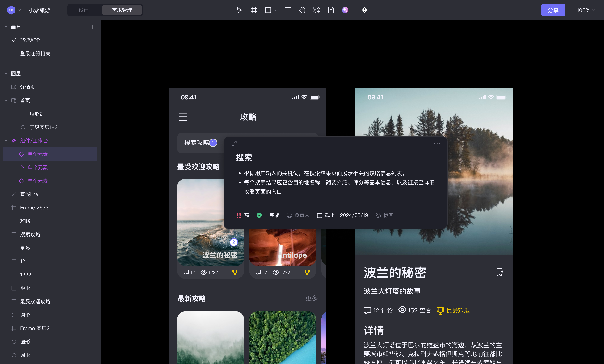
Task: Click the plugins diamond grid icon
Action: pyautogui.click(x=364, y=10)
